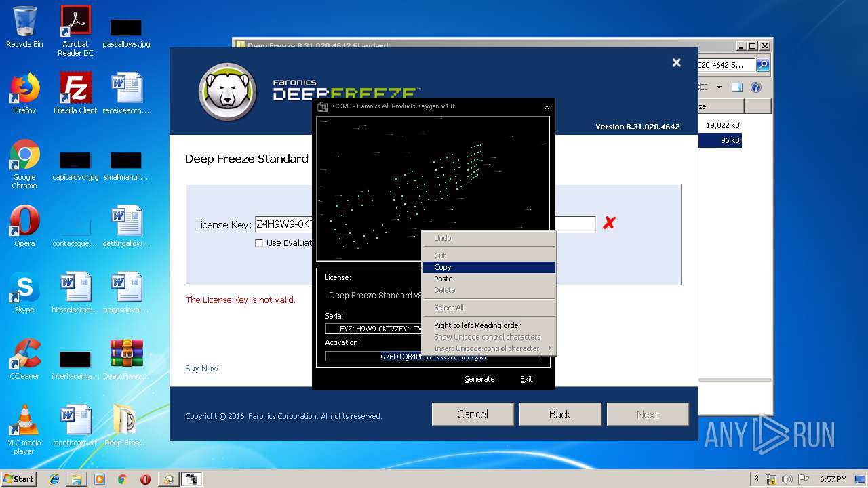Click the search icon in Explorer window
The image size is (868, 488).
tap(763, 65)
